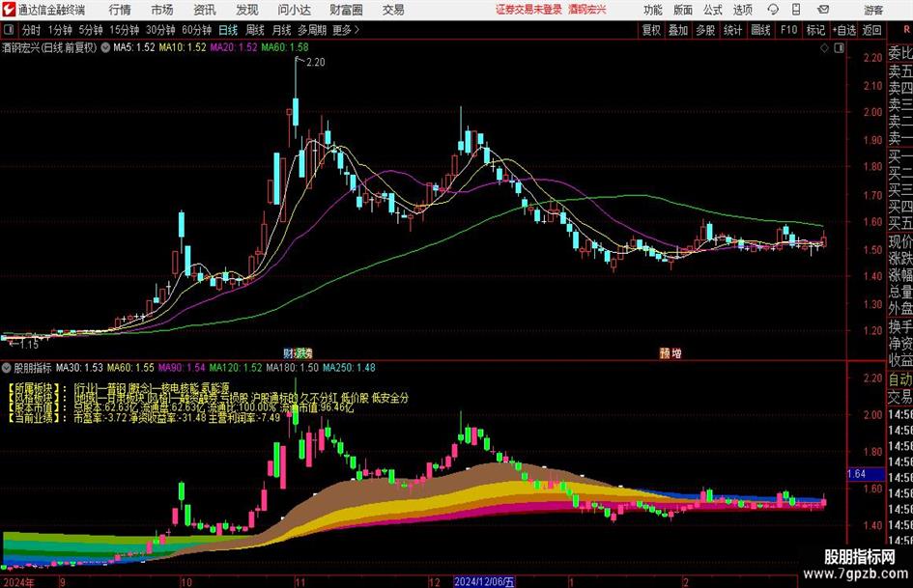Click the 2024/12/06/五 date label on the time axis
This screenshot has height=588, width=913.
click(484, 581)
